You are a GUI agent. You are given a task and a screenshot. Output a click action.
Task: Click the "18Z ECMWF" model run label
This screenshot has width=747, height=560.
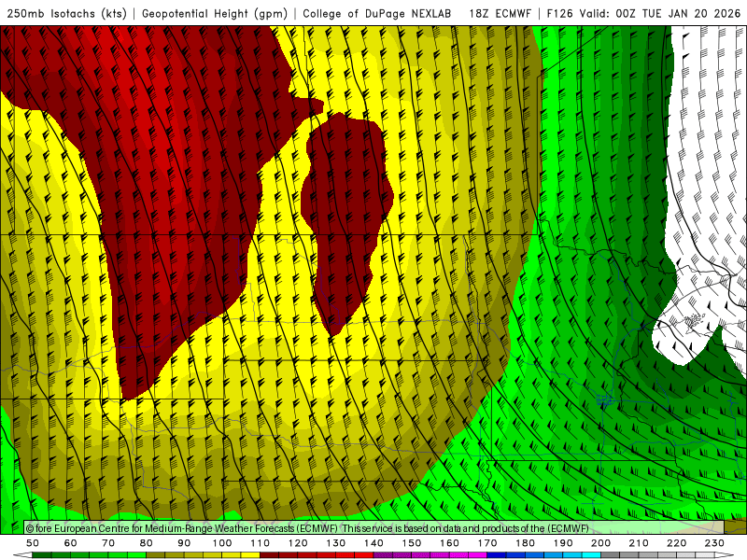pos(500,13)
